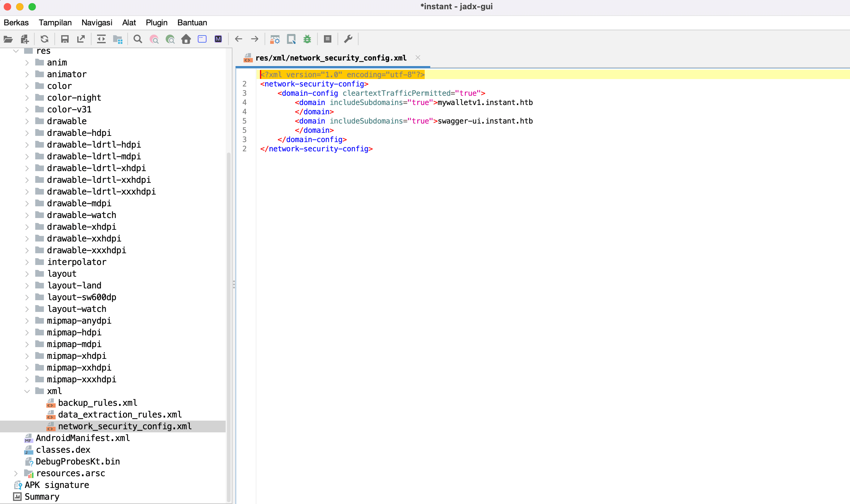Close the network_security_config.xml tab
Image resolution: width=850 pixels, height=504 pixels.
418,58
